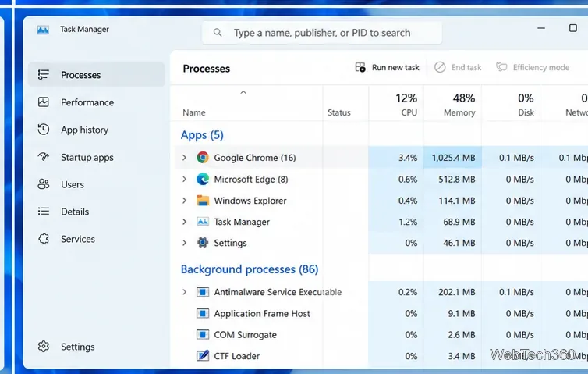This screenshot has width=588, height=374.
Task: Click the Services puzzle icon
Action: pyautogui.click(x=44, y=239)
